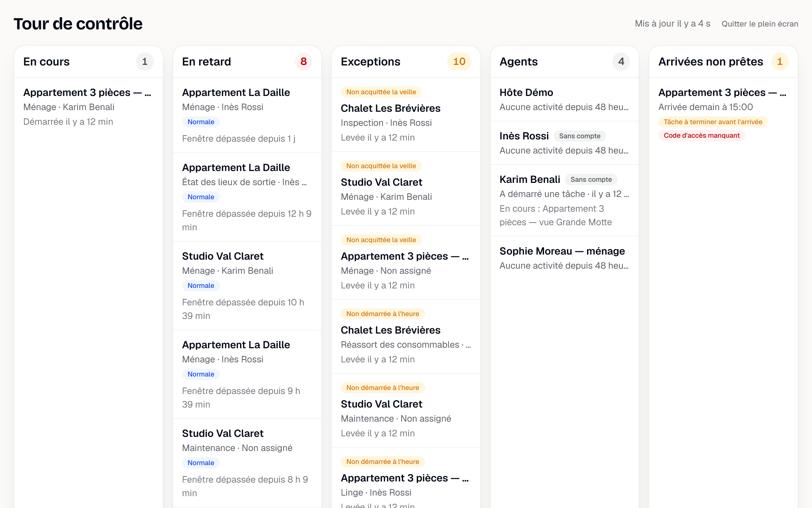Open Chalet Les Brévières Réassort des consommables exception
The image size is (812, 508).
click(x=406, y=337)
